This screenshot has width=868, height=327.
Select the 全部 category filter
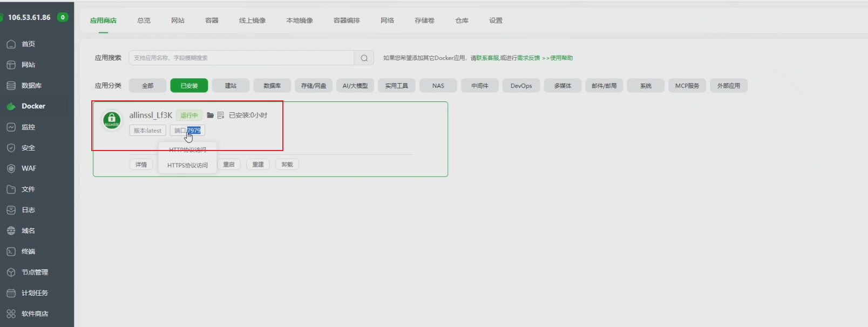pos(147,86)
